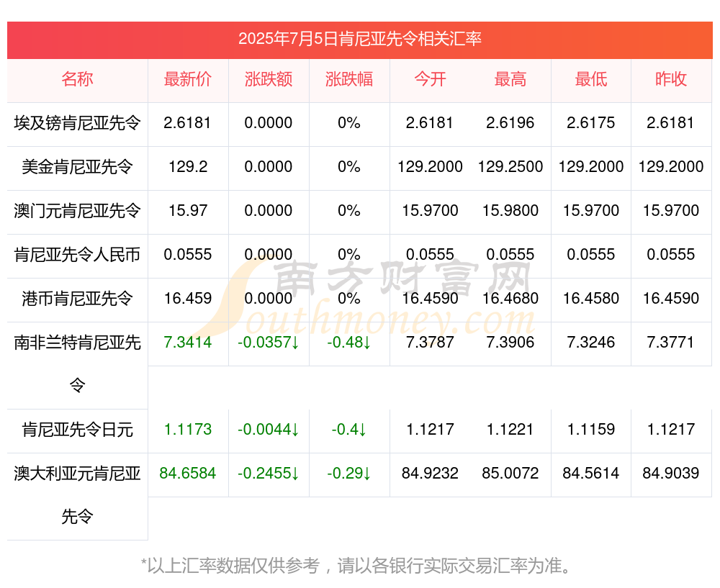Click latest price 16.459 for 港币

(188, 299)
